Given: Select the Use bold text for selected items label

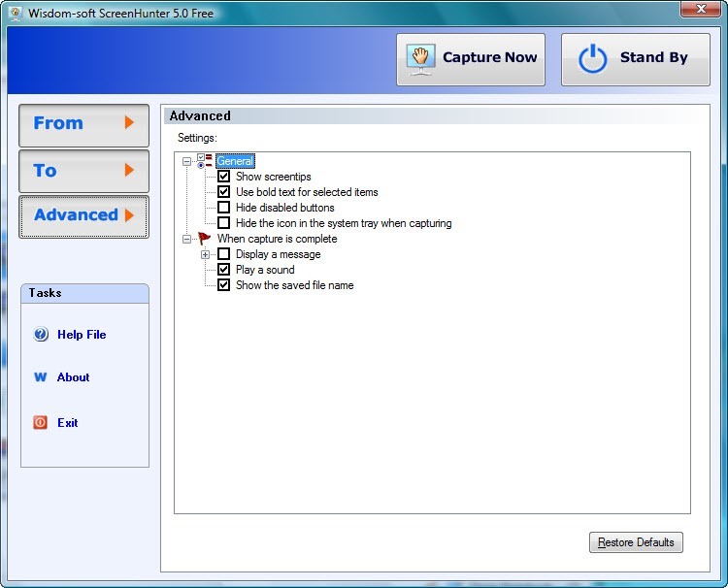Looking at the screenshot, I should [307, 192].
